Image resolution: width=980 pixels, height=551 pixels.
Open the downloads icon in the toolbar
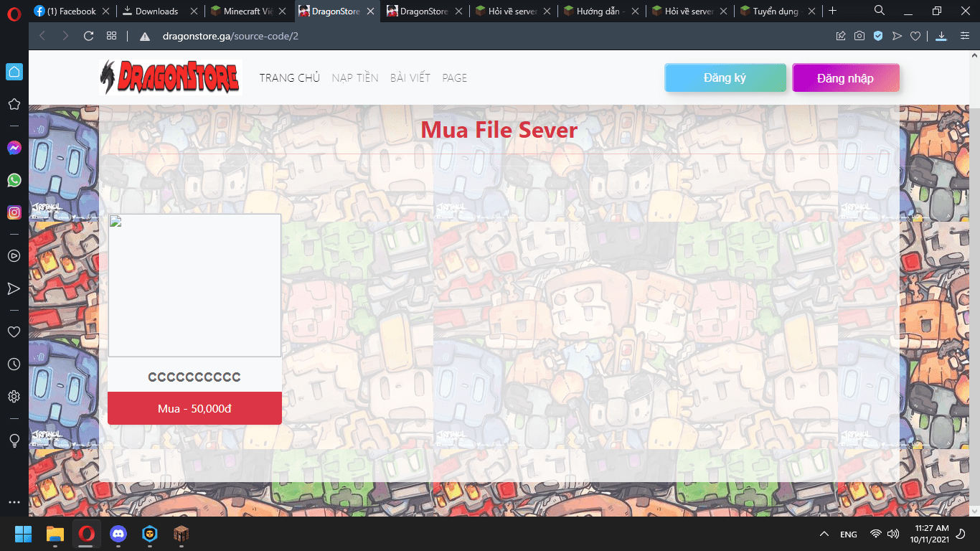click(942, 36)
